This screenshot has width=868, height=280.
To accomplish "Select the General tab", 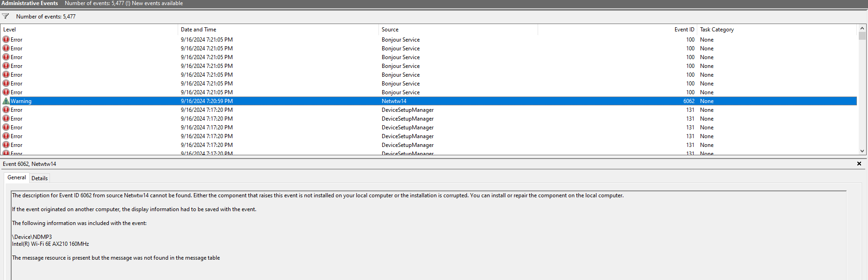I will coord(17,178).
